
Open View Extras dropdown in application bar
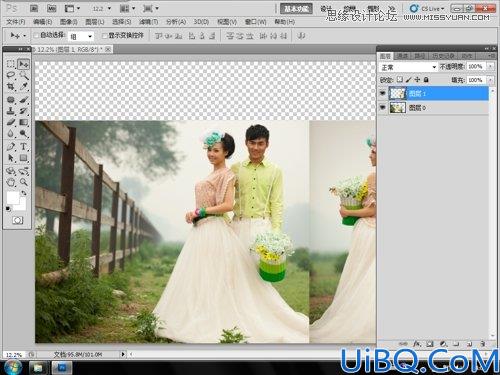click(72, 8)
